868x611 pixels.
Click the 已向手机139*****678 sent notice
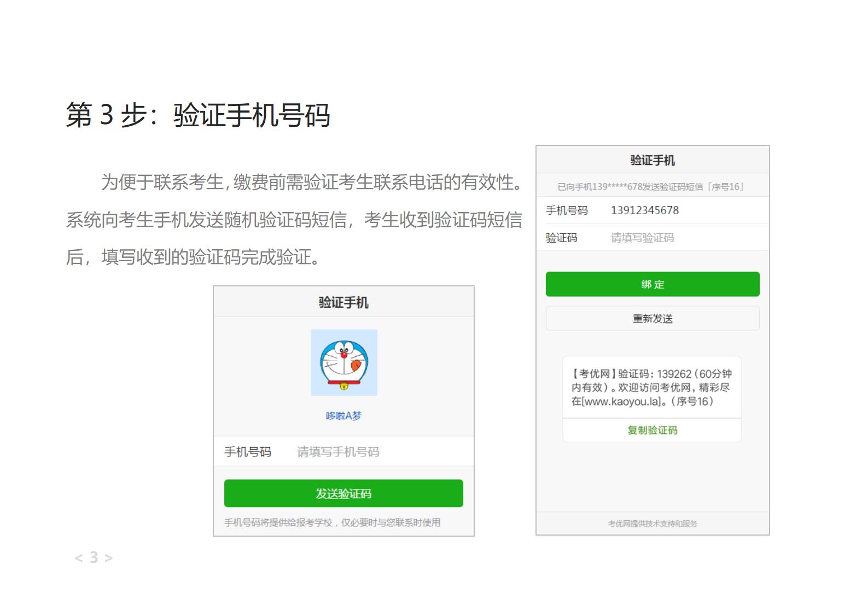point(650,187)
